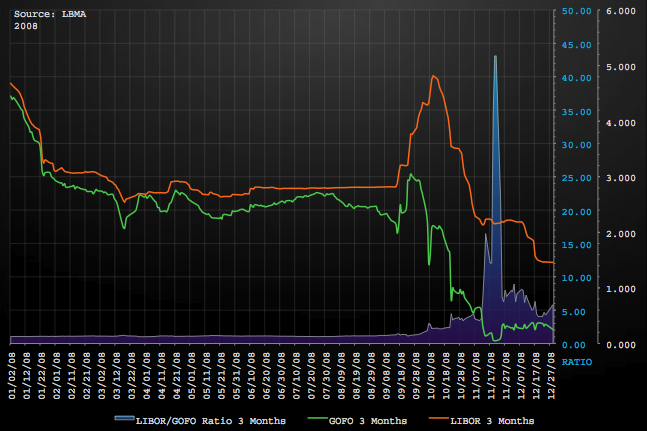Screen dimensions: 647x431
Task: Click the 50.00 value on the ratio axis
Action: (580, 11)
